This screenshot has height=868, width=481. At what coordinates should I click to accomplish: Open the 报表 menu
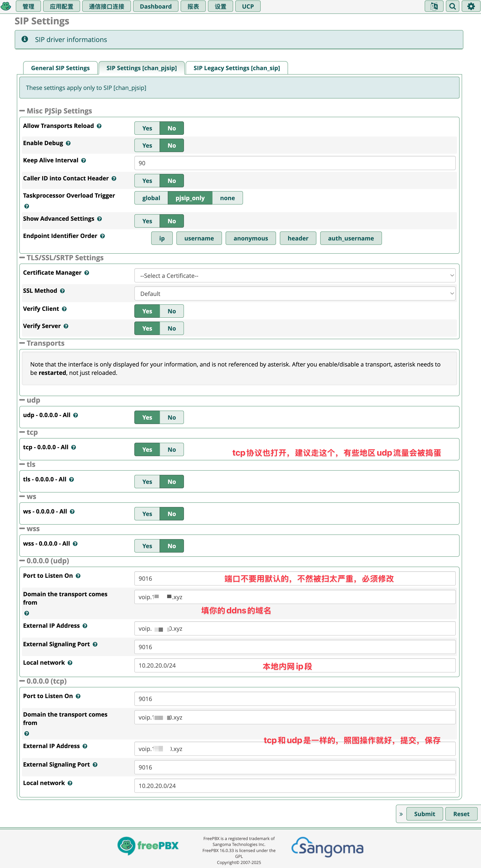(x=193, y=6)
